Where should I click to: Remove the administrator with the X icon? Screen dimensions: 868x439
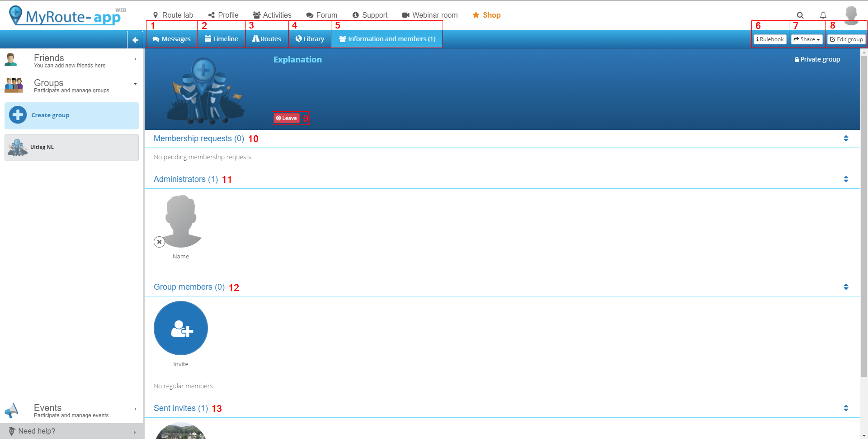click(x=159, y=242)
